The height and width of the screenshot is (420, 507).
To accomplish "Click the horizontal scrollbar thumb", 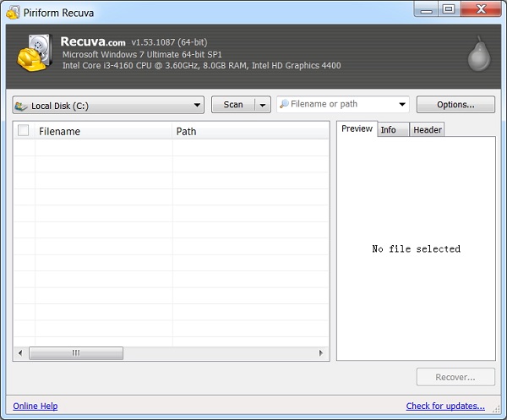I will [x=76, y=352].
